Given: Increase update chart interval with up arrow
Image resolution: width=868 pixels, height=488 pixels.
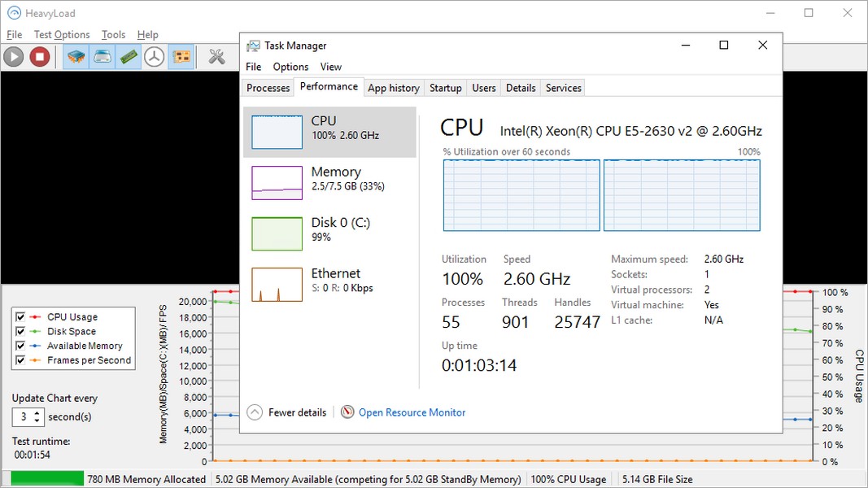Looking at the screenshot, I should pyautogui.click(x=37, y=412).
